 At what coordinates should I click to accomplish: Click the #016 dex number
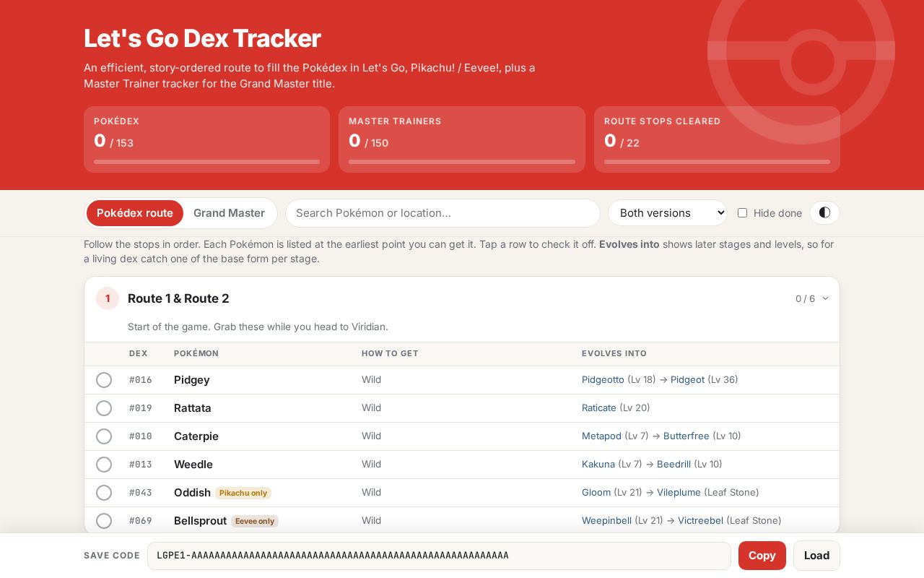click(141, 380)
